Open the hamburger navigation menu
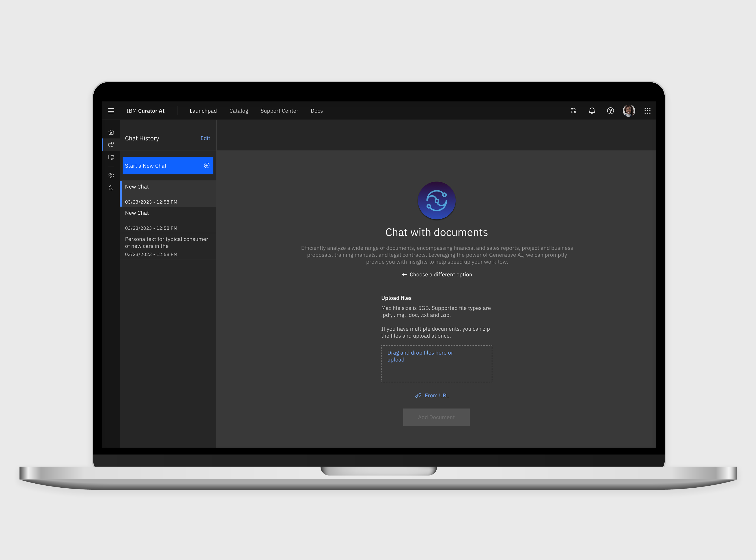Image resolution: width=756 pixels, height=560 pixels. click(x=111, y=111)
